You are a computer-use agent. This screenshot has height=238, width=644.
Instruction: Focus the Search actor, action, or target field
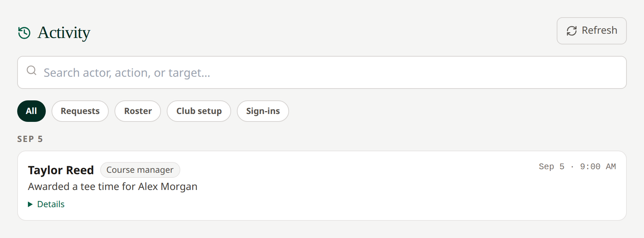tap(322, 72)
